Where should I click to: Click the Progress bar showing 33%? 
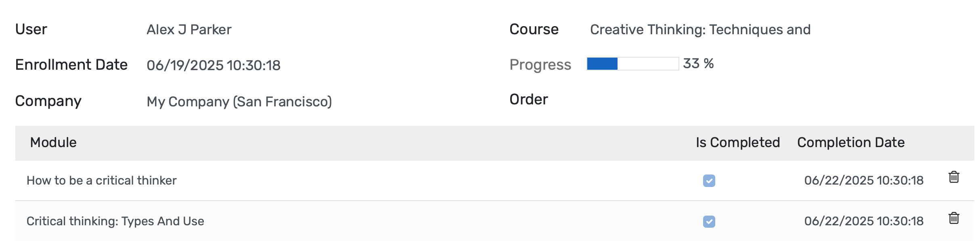point(632,64)
